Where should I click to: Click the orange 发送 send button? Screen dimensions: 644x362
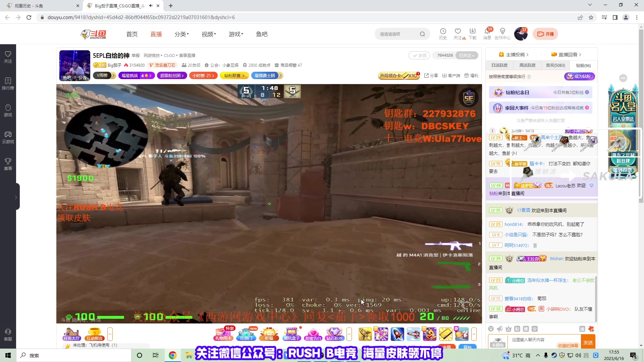[588, 342]
